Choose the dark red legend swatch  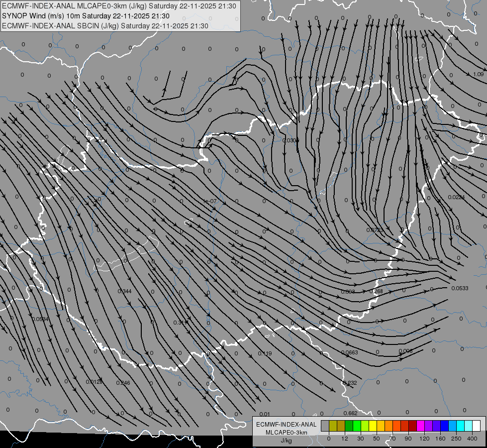pyautogui.click(x=412, y=426)
